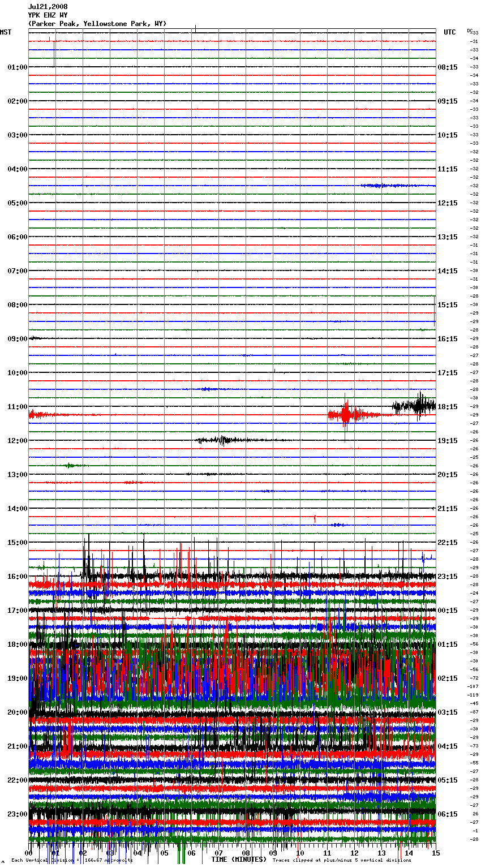Click the 17:15 UTC time label

[x=448, y=373]
